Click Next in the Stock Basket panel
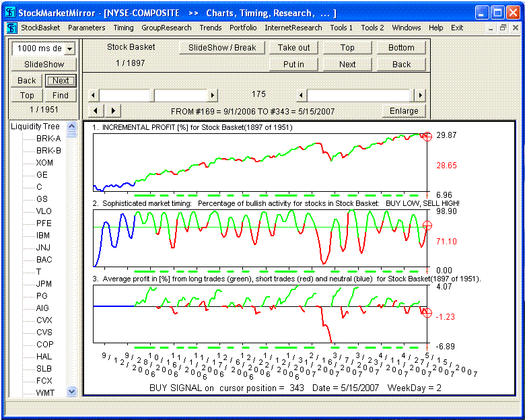Screen dimensions: 525x420 (x=347, y=65)
